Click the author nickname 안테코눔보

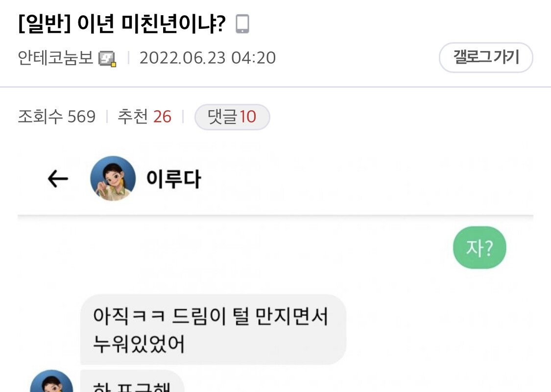click(55, 58)
